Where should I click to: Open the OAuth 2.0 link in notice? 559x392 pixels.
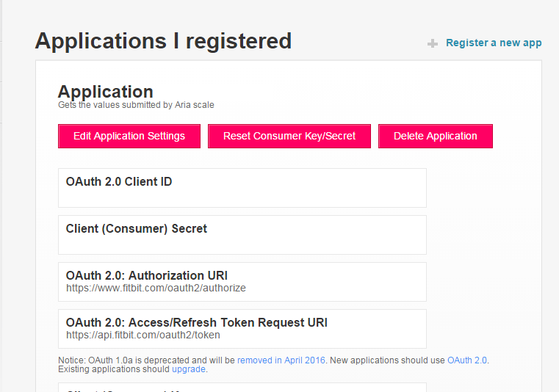(467, 360)
